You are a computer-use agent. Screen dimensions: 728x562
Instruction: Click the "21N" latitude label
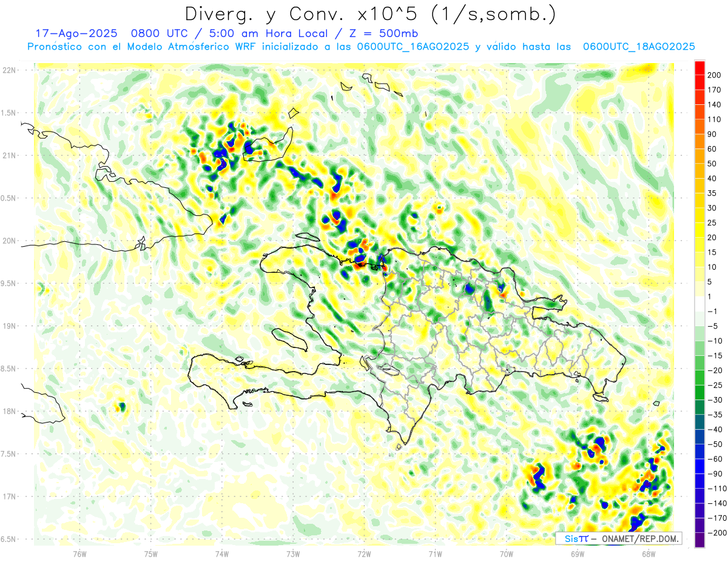10,155
